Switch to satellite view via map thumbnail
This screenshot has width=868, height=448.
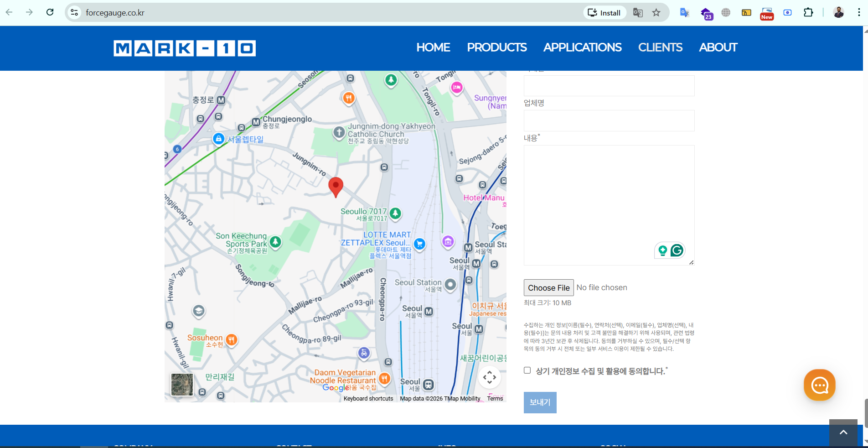pyautogui.click(x=182, y=385)
